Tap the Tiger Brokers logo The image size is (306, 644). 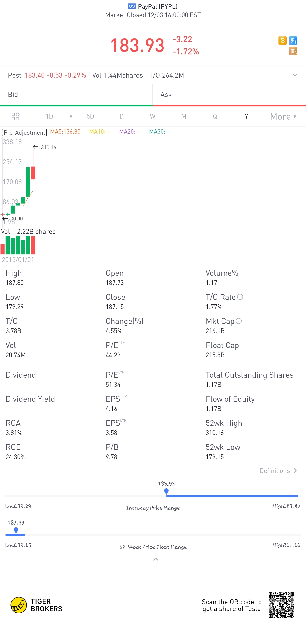click(x=36, y=605)
